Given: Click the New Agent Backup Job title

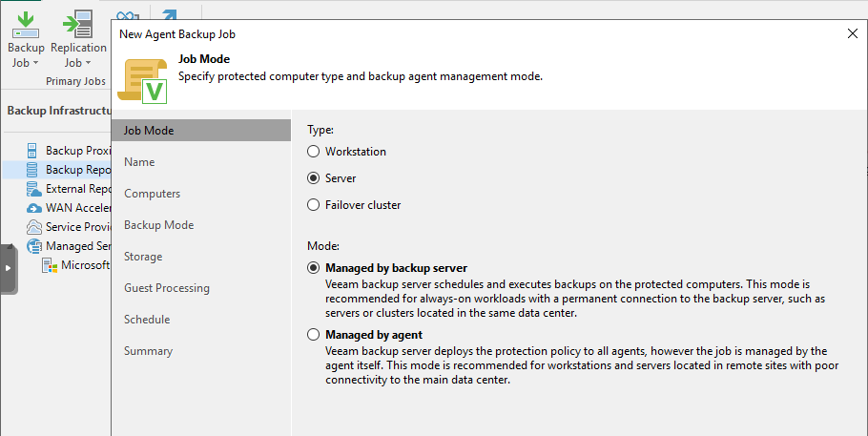Looking at the screenshot, I should tap(177, 33).
